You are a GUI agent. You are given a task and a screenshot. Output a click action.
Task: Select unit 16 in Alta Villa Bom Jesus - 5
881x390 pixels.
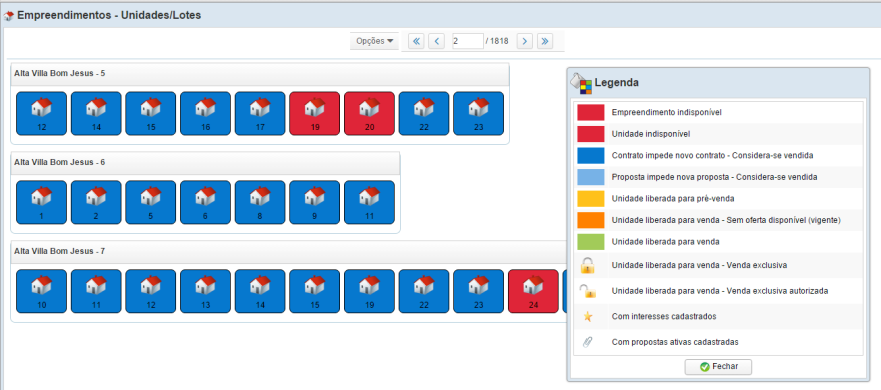click(x=206, y=114)
